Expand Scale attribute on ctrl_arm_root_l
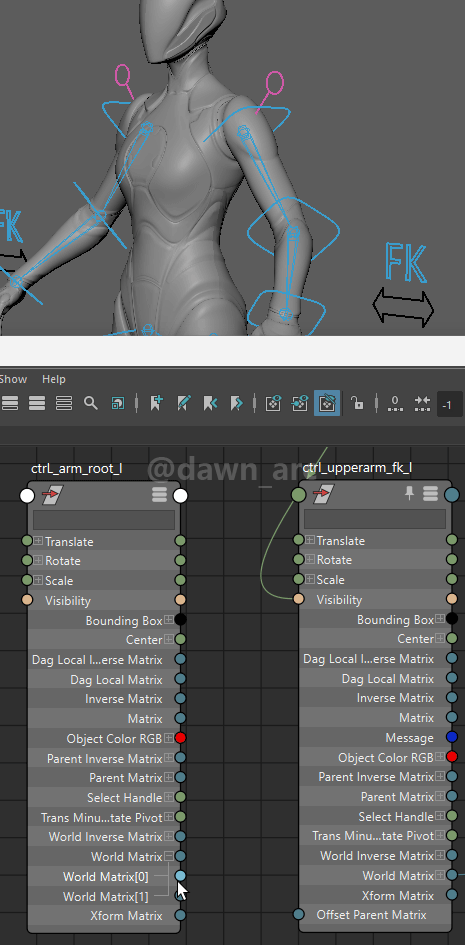 coord(39,580)
